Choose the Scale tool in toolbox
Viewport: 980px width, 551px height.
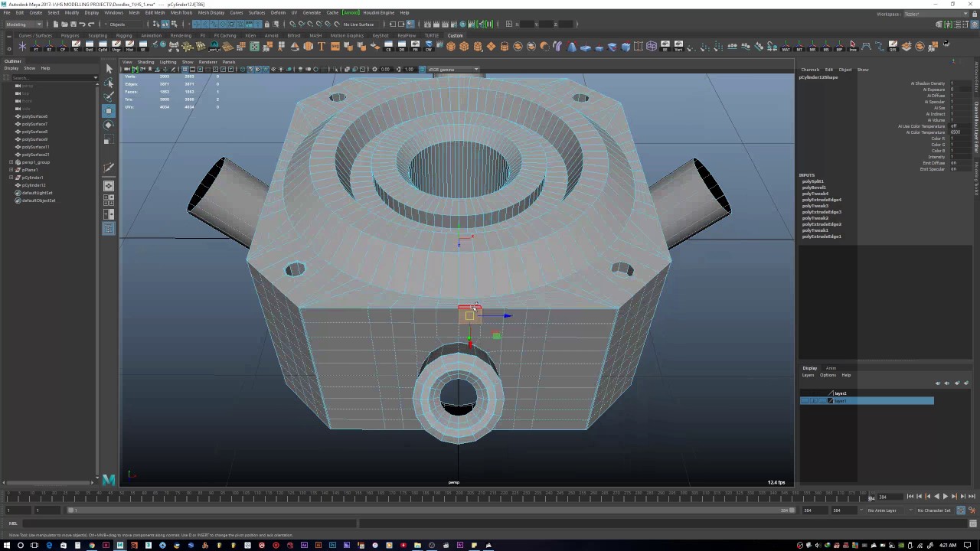point(109,140)
